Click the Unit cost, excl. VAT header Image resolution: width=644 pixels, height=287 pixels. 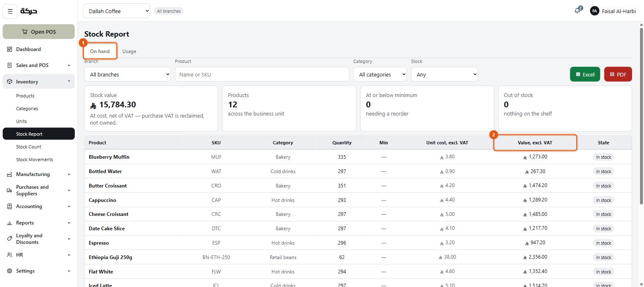pos(447,143)
